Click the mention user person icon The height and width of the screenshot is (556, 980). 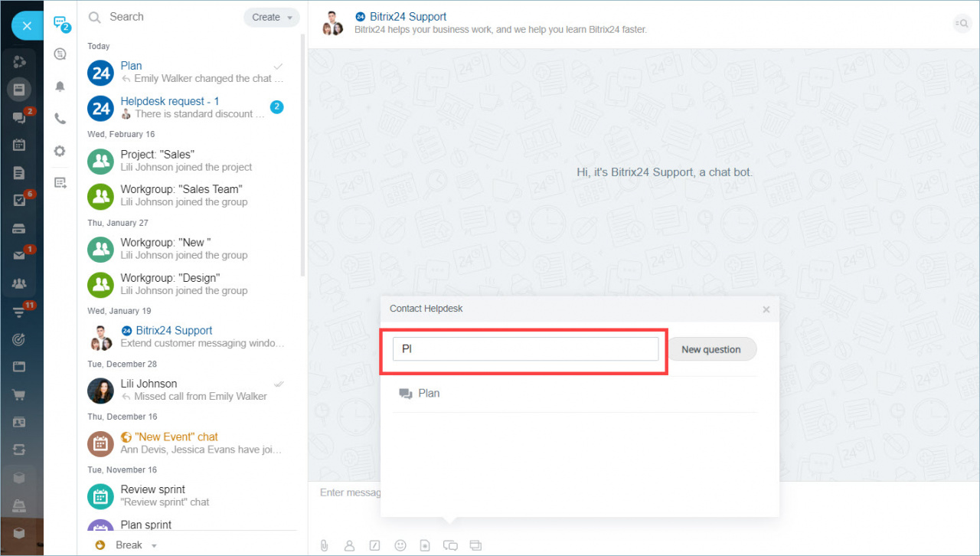click(349, 545)
